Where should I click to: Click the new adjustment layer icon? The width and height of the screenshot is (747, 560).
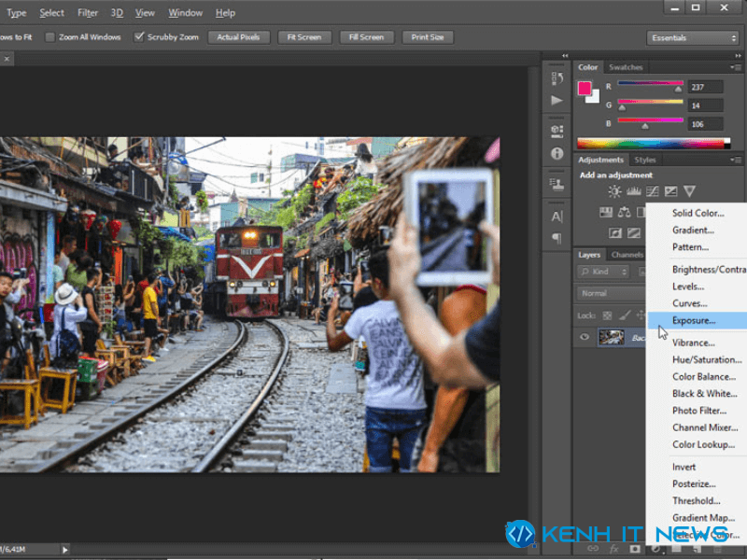point(655,549)
